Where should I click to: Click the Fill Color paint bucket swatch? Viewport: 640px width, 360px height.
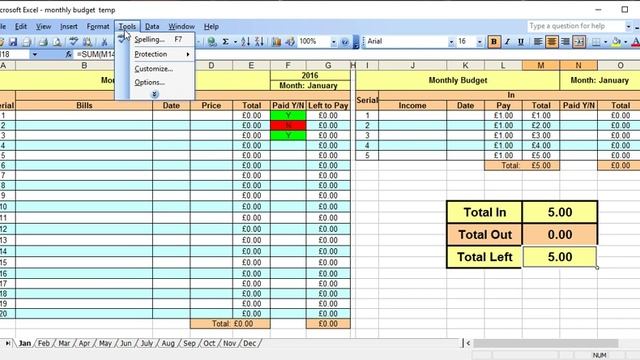pyautogui.click(x=616, y=42)
